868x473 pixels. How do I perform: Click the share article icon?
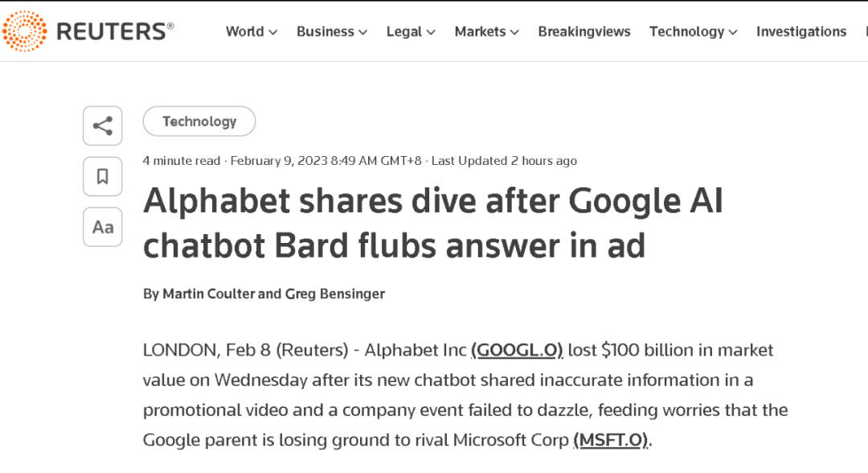[103, 125]
